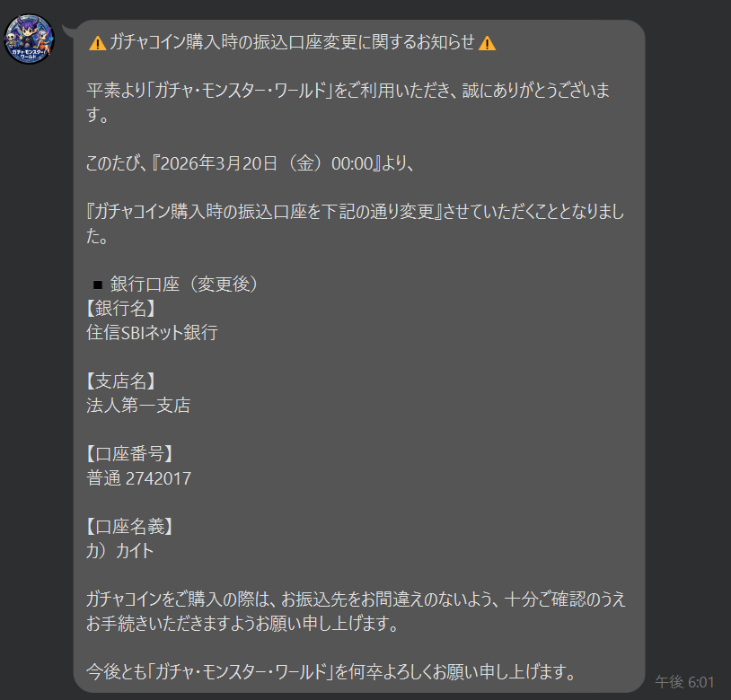731x700 pixels.
Task: Click the 【銀行名】 label
Action: [120, 309]
